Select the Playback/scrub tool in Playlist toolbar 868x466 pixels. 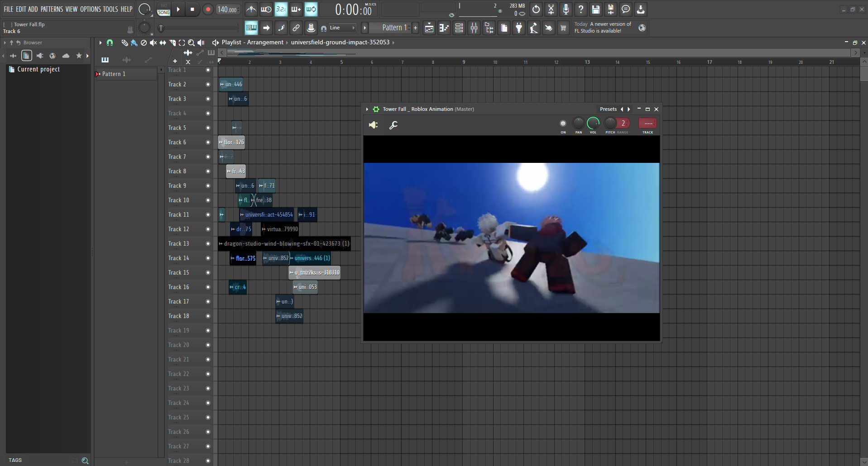pyautogui.click(x=201, y=43)
